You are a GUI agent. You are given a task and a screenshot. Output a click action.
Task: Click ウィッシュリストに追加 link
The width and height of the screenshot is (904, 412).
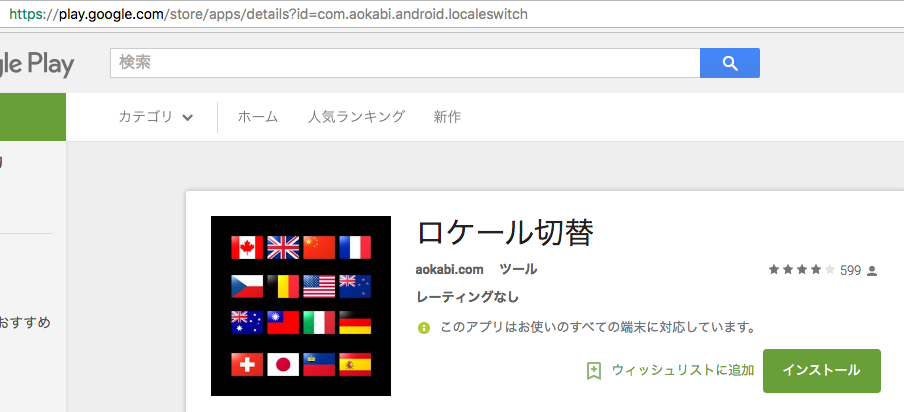[x=683, y=370]
